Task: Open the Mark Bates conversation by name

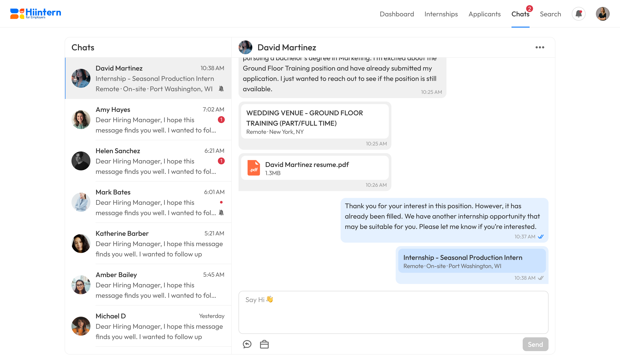Action: click(x=113, y=192)
